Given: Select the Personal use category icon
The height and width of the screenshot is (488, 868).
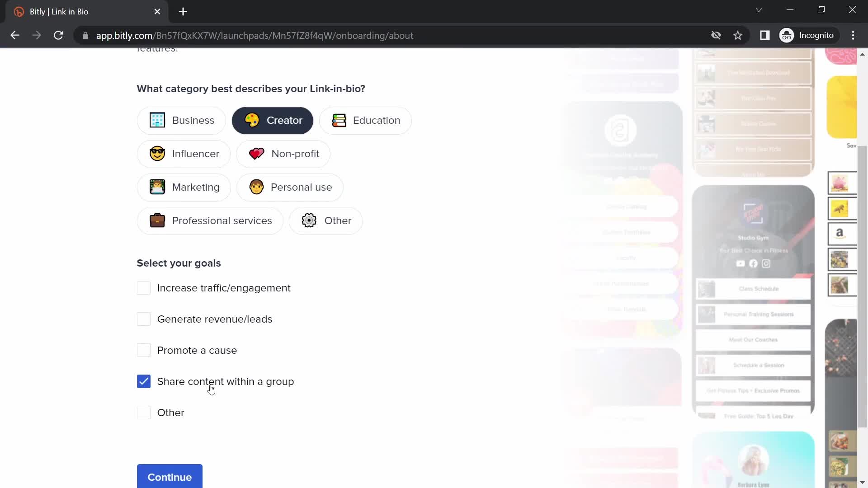Looking at the screenshot, I should pos(256,187).
